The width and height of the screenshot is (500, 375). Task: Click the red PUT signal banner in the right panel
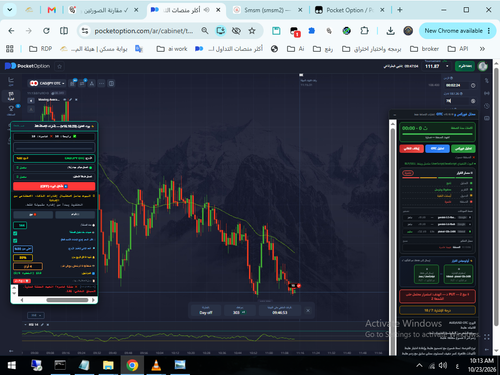[x=437, y=296]
